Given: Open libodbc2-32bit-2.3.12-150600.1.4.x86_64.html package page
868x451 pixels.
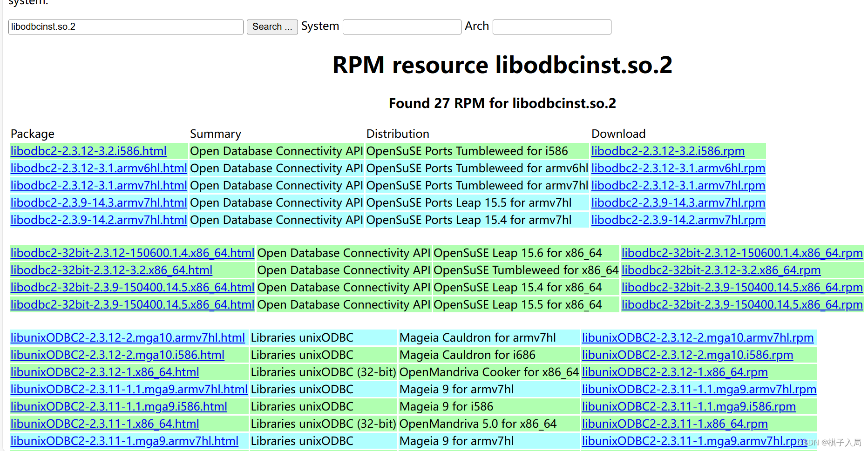Looking at the screenshot, I should point(132,253).
